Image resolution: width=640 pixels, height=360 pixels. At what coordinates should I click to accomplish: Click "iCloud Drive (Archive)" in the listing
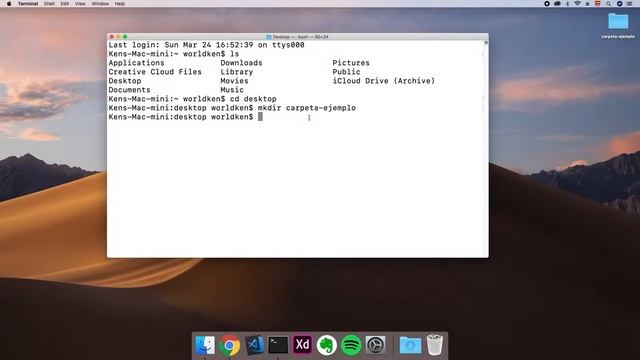pos(384,81)
